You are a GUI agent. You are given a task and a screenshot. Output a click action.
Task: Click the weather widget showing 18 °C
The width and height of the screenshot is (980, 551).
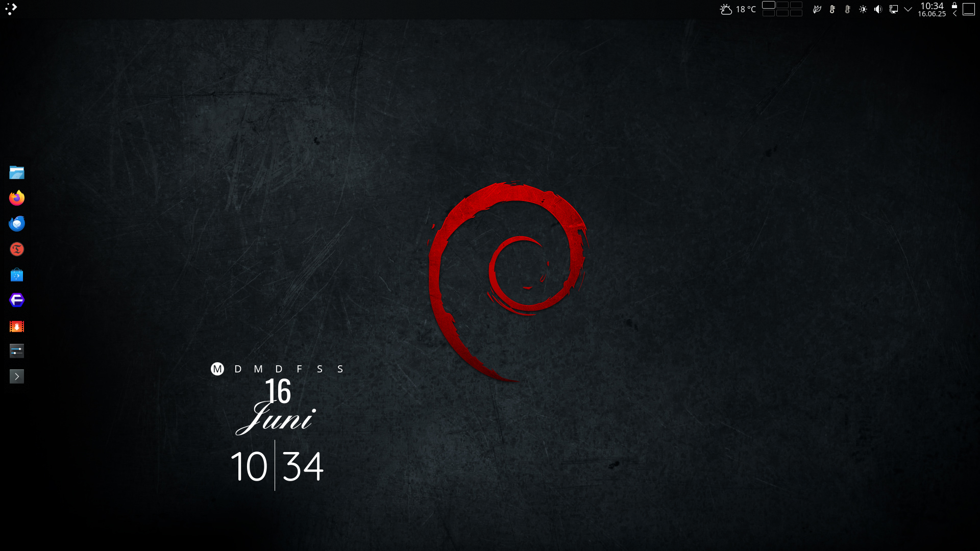[x=738, y=9]
